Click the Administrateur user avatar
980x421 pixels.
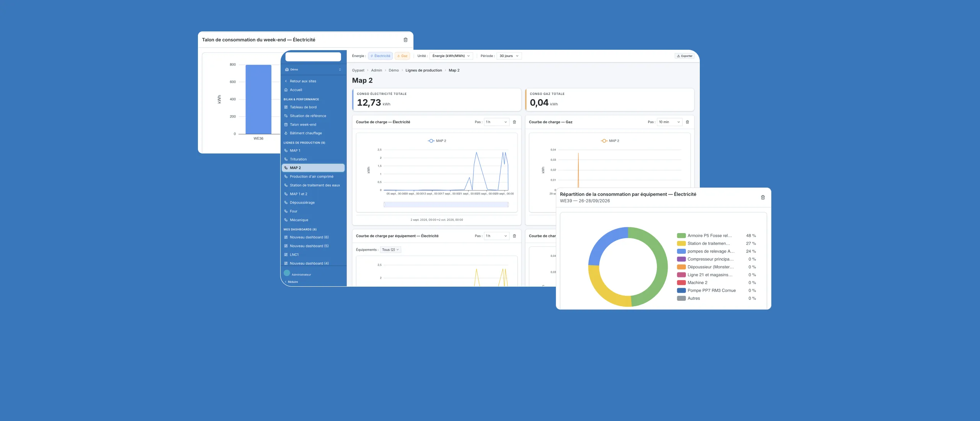pyautogui.click(x=287, y=273)
